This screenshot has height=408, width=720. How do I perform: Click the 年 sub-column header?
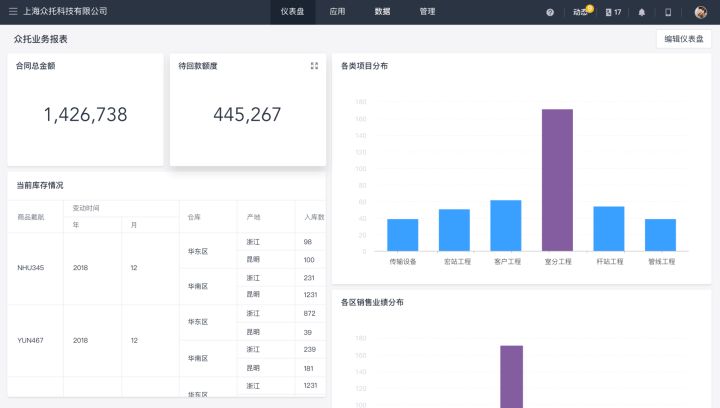pos(76,225)
